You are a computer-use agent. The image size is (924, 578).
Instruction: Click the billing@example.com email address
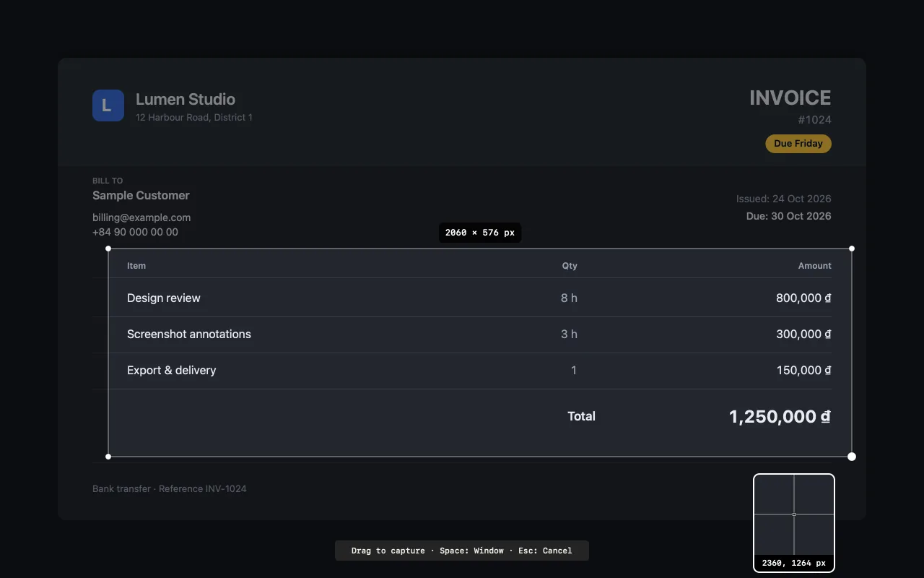point(141,217)
